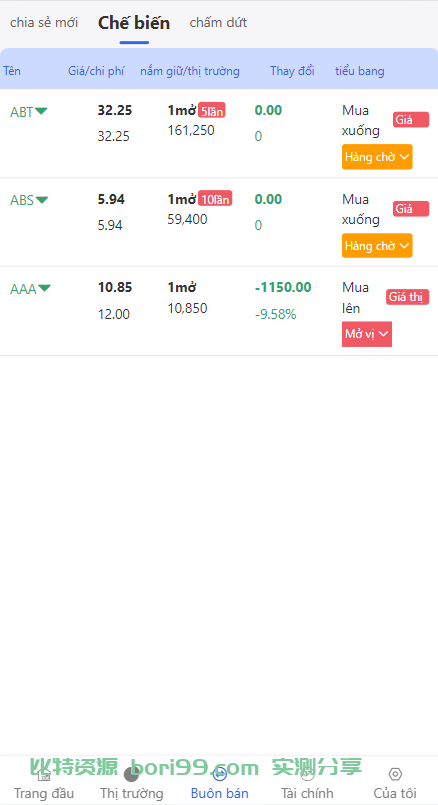This screenshot has height=805, width=438.
Task: Open Tài chính finance icon in bottom bar
Action: tap(307, 775)
